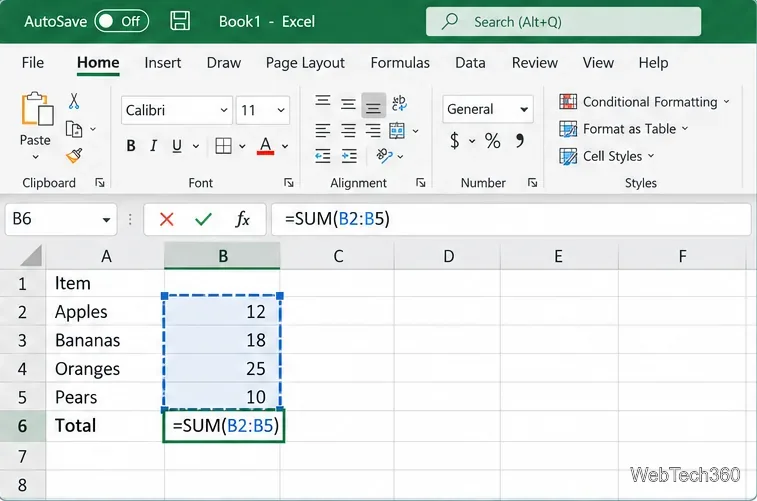Open Font group dialog launcher
757x501 pixels.
pyautogui.click(x=289, y=182)
